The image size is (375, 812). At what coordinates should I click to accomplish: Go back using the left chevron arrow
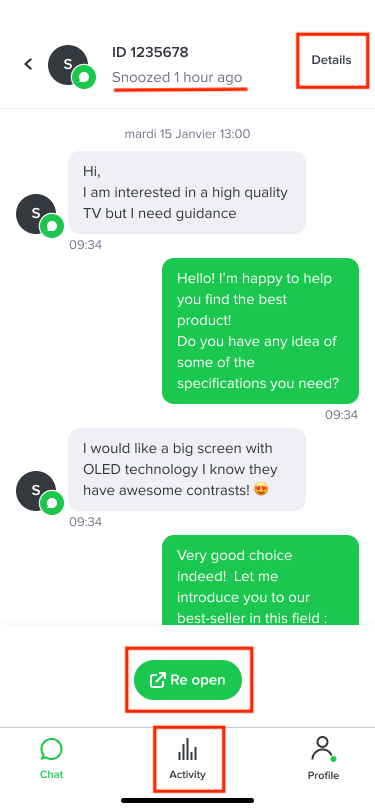pos(28,64)
